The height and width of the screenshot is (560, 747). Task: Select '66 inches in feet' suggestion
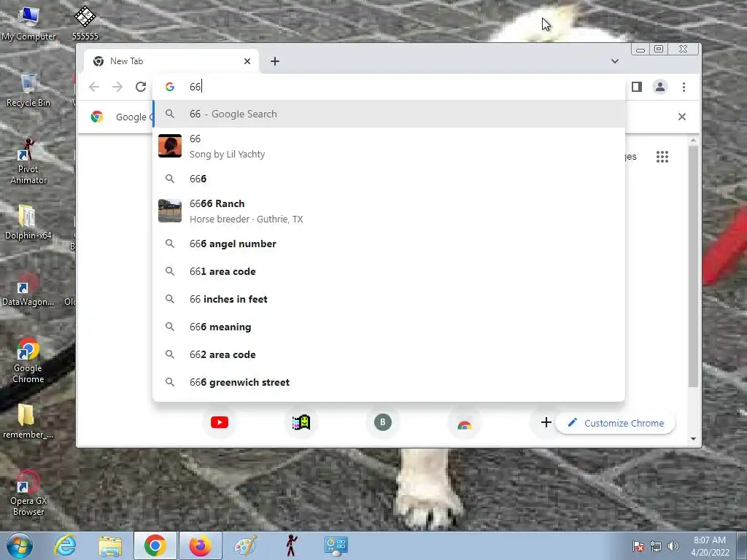coord(389,299)
